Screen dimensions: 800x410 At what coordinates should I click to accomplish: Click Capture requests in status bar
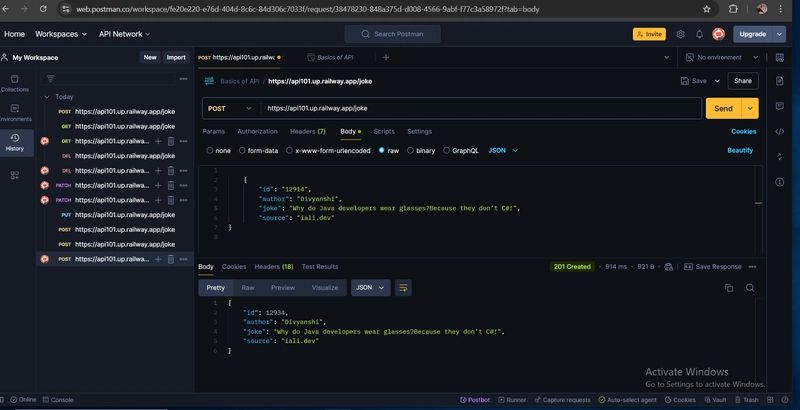click(562, 400)
